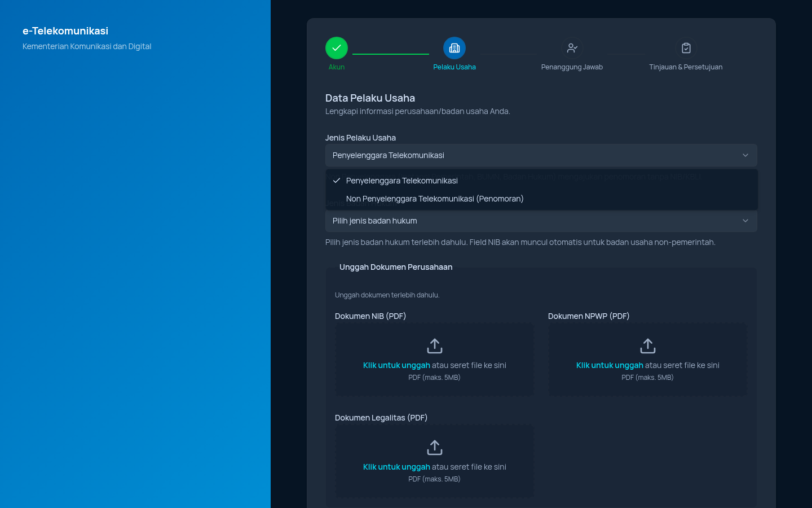Click the Pelaku Usaha building step icon
Image resolution: width=812 pixels, height=508 pixels.
point(454,48)
